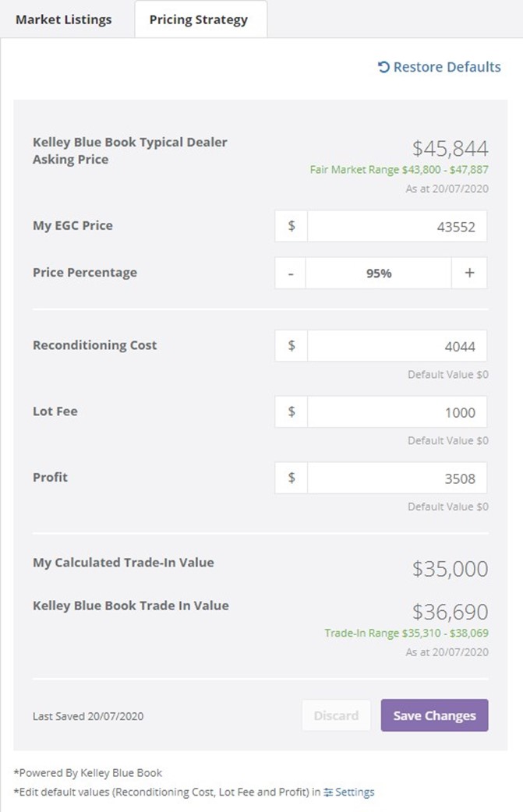
Task: Increase Price Percentage with the plus button
Action: (x=469, y=273)
